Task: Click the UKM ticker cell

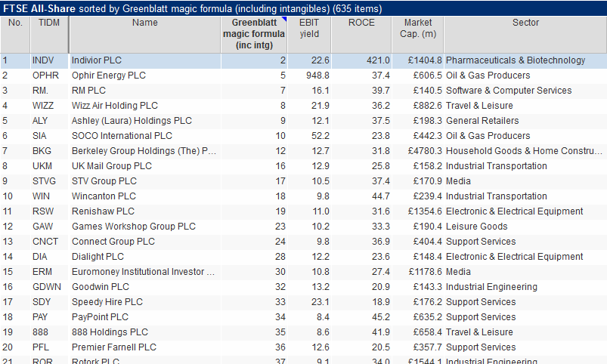Action: click(42, 166)
